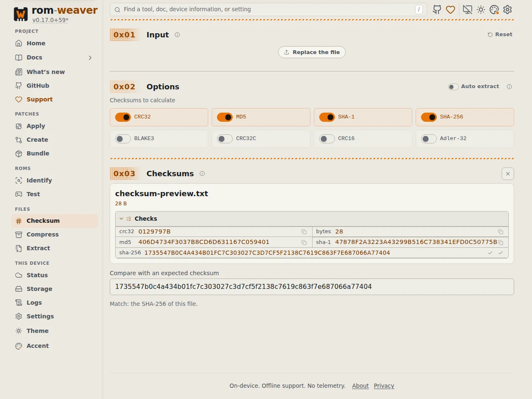Select Compress in the Files section
This screenshot has height=399, width=532.
[55, 234]
